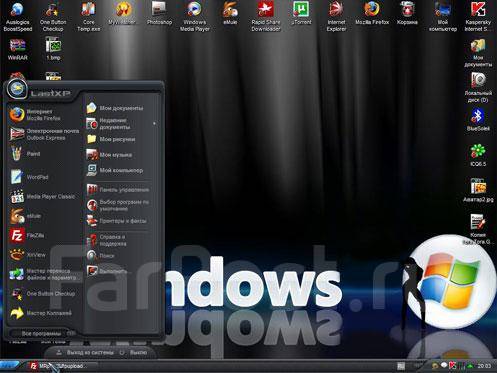This screenshot has height=373, width=497.
Task: Open eMule desktop shortcut
Action: coord(230,14)
